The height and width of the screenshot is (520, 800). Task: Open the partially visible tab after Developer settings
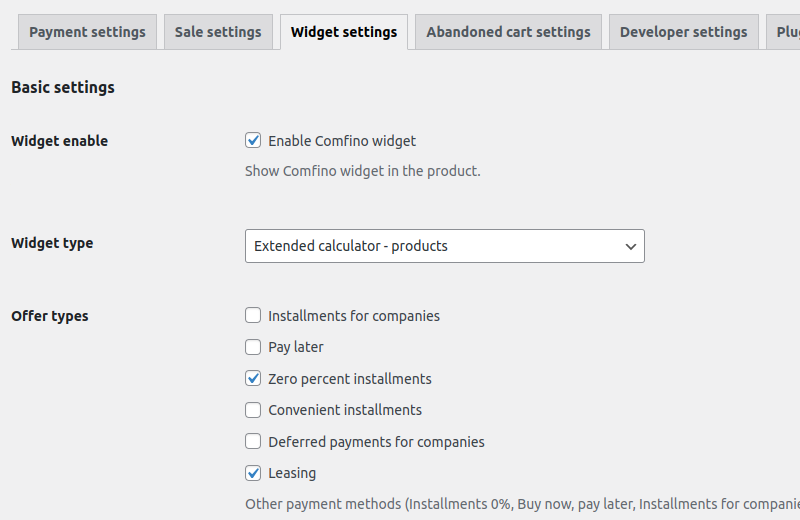click(783, 32)
